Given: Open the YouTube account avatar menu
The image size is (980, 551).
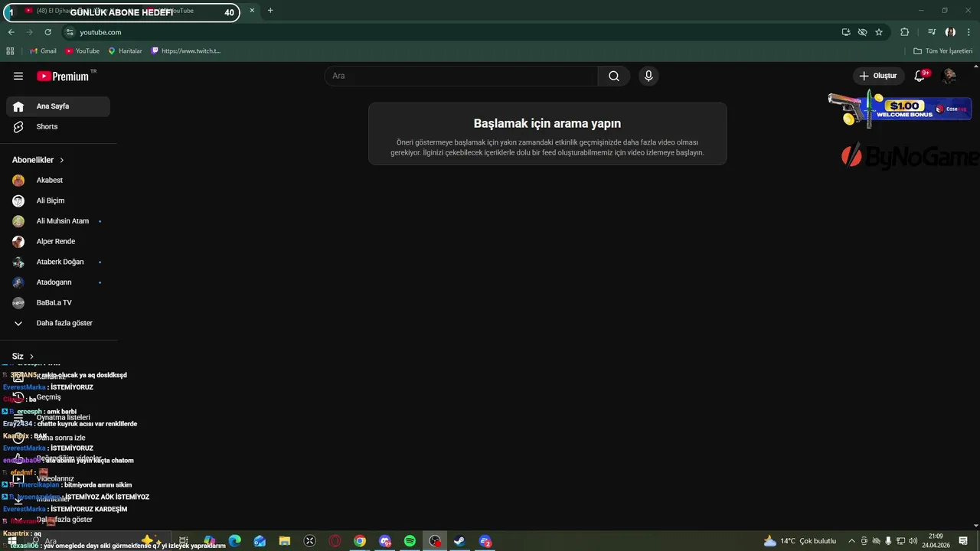Looking at the screenshot, I should pos(949,76).
